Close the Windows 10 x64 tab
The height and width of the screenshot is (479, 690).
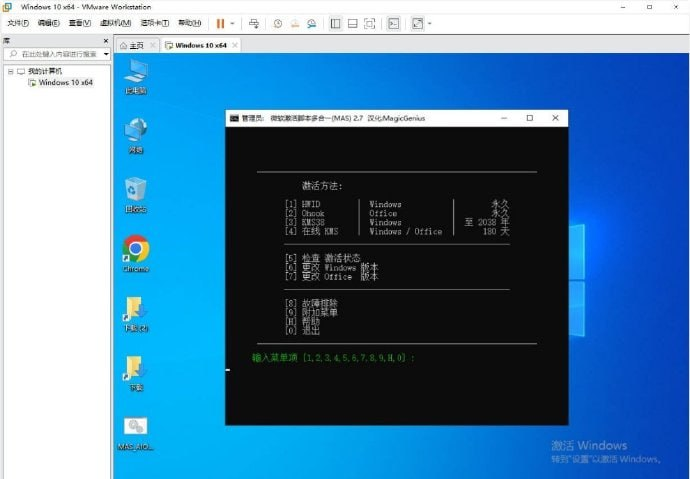(x=235, y=45)
